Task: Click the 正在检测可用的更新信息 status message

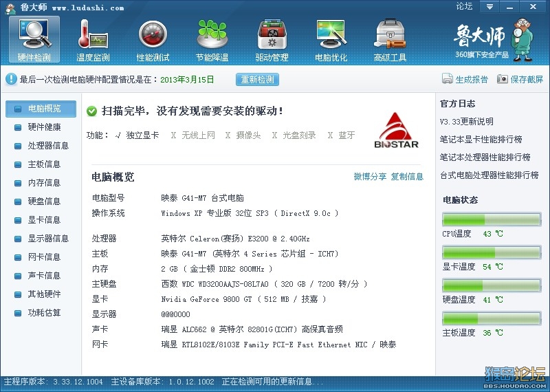Action: [272, 382]
